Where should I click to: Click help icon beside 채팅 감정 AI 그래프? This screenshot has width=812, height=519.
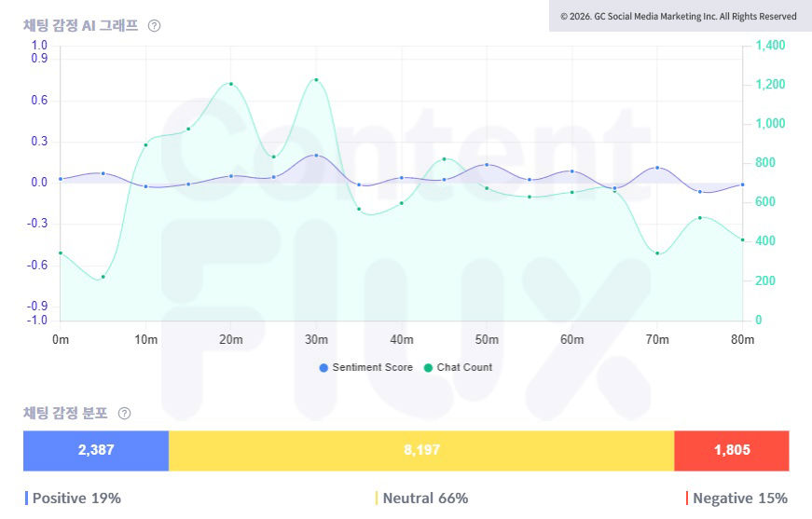tap(155, 26)
